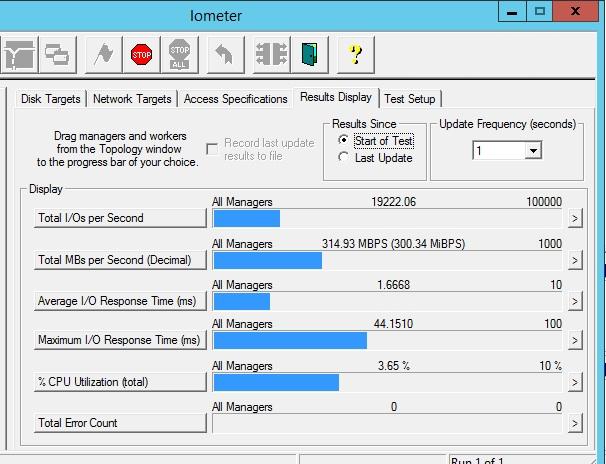
Task: Click the 1.6668 response time value
Action: [393, 285]
